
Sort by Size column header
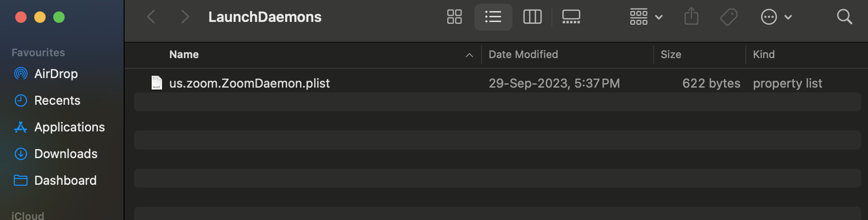pyautogui.click(x=671, y=55)
